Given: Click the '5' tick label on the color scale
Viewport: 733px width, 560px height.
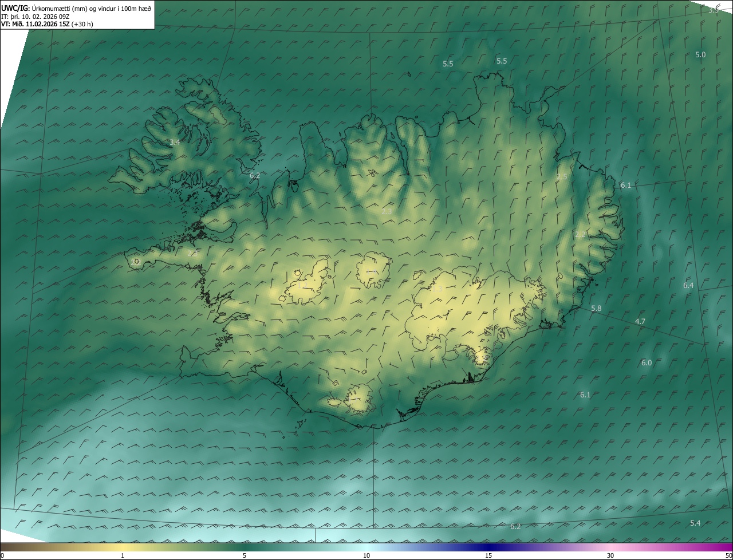Looking at the screenshot, I should click(x=245, y=555).
